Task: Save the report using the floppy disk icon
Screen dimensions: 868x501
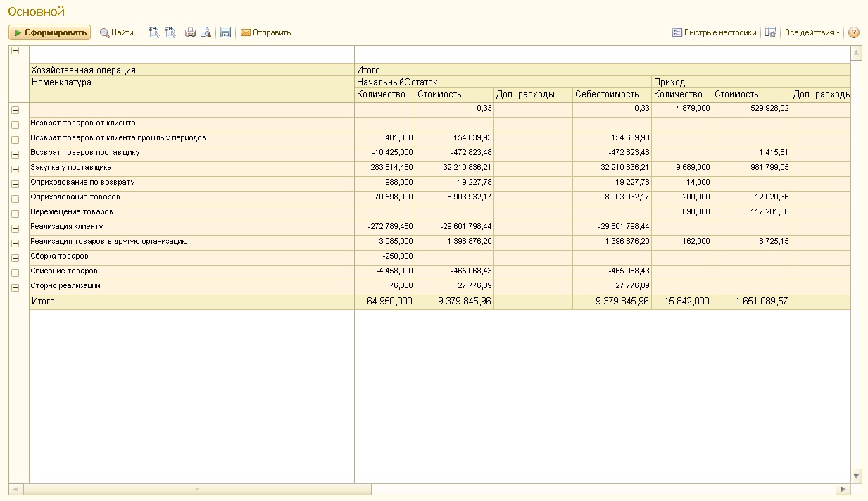Action: tap(225, 32)
